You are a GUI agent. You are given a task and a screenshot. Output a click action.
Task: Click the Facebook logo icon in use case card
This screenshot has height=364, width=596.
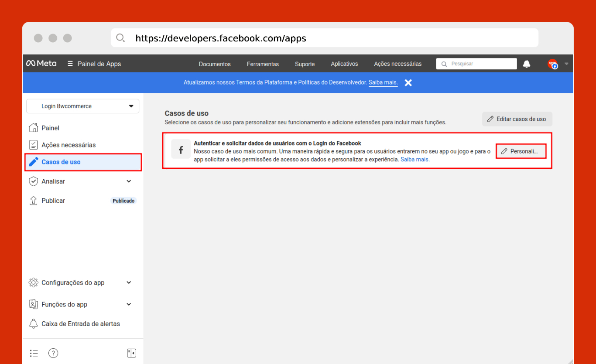pyautogui.click(x=181, y=150)
